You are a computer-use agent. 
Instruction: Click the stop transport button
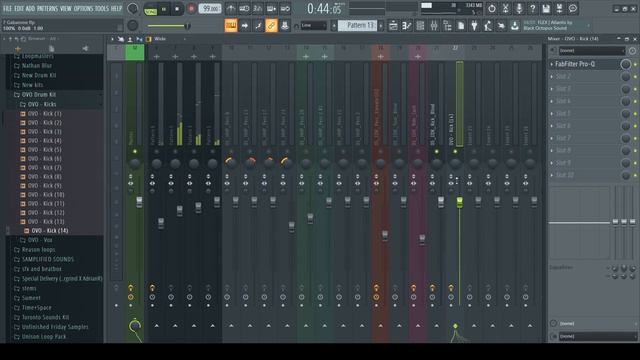(x=177, y=9)
